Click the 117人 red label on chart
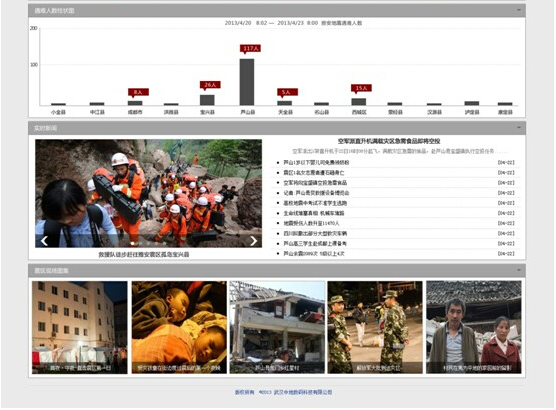The width and height of the screenshot is (556, 410). point(250,49)
